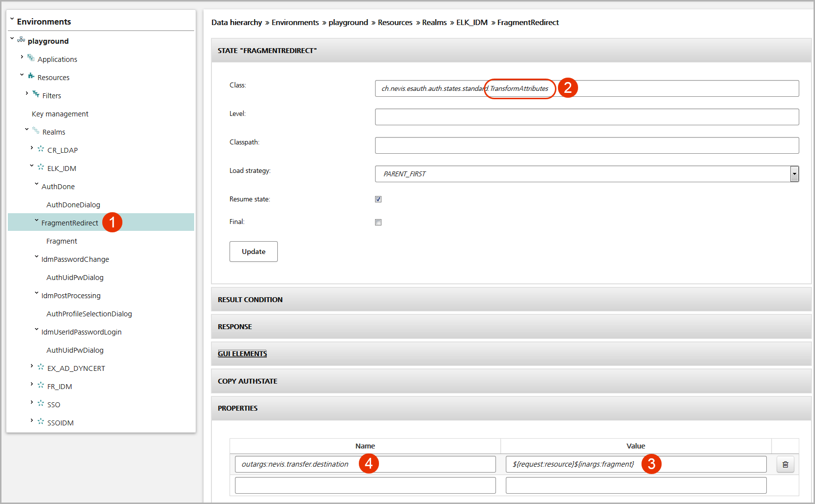Screen dimensions: 815x504
Task: Click the Level input field
Action: (587, 117)
